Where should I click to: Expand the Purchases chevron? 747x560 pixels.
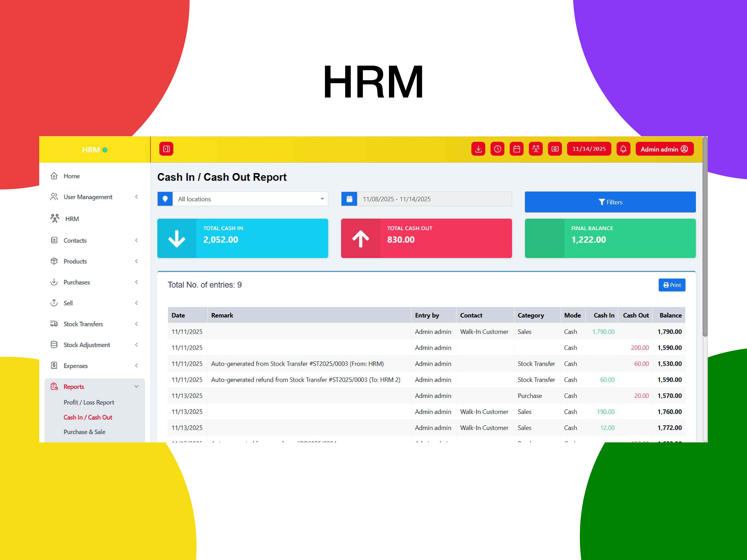[136, 282]
